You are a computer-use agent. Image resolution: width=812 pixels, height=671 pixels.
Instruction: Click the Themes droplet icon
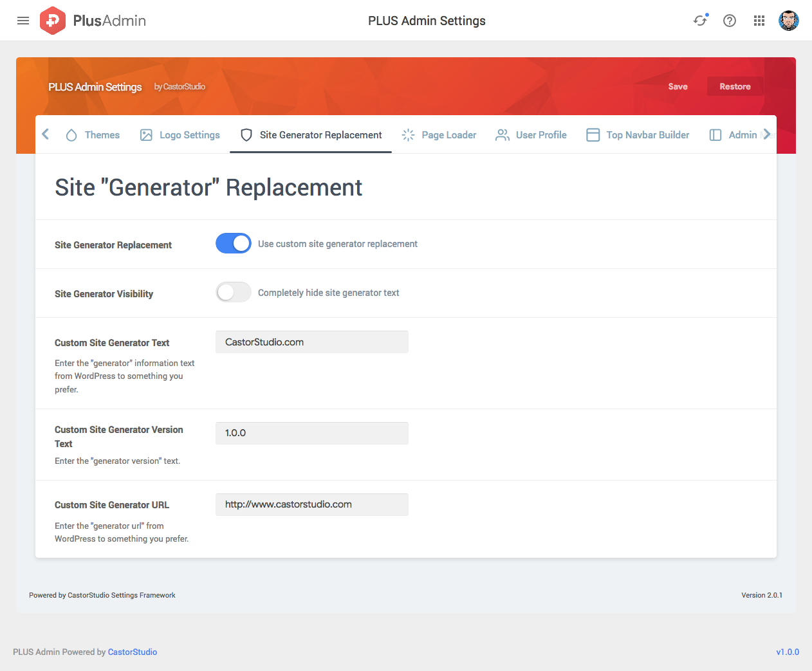(71, 135)
